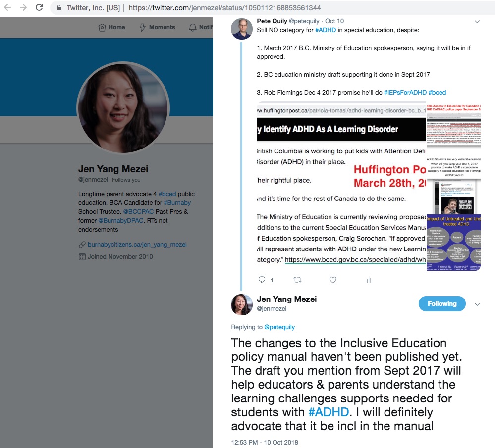The image size is (495, 448).
Task: Click the browser back arrow
Action: point(7,7)
